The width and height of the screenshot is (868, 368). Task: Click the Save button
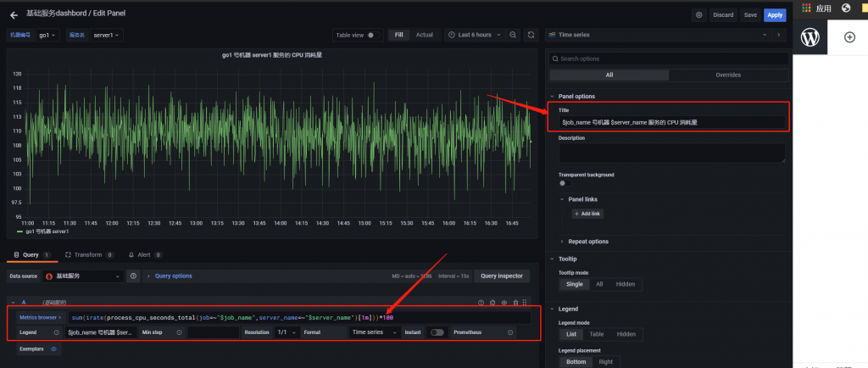[x=750, y=15]
